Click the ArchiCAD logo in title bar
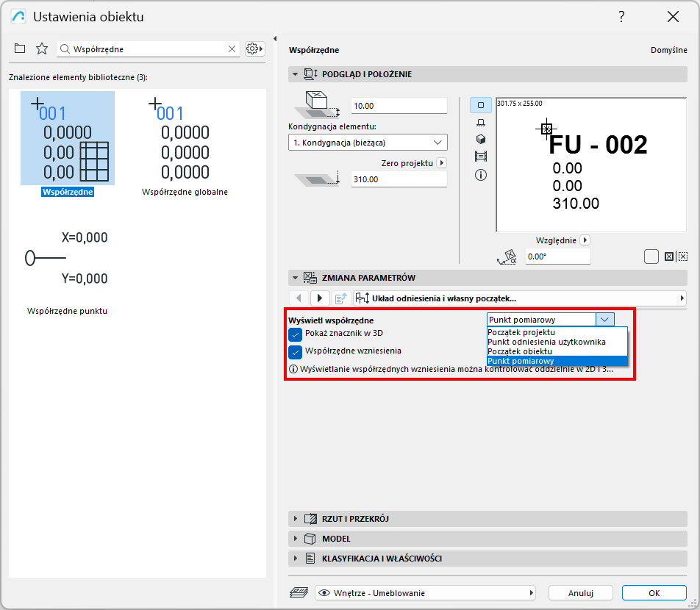700x610 pixels. pos(19,16)
